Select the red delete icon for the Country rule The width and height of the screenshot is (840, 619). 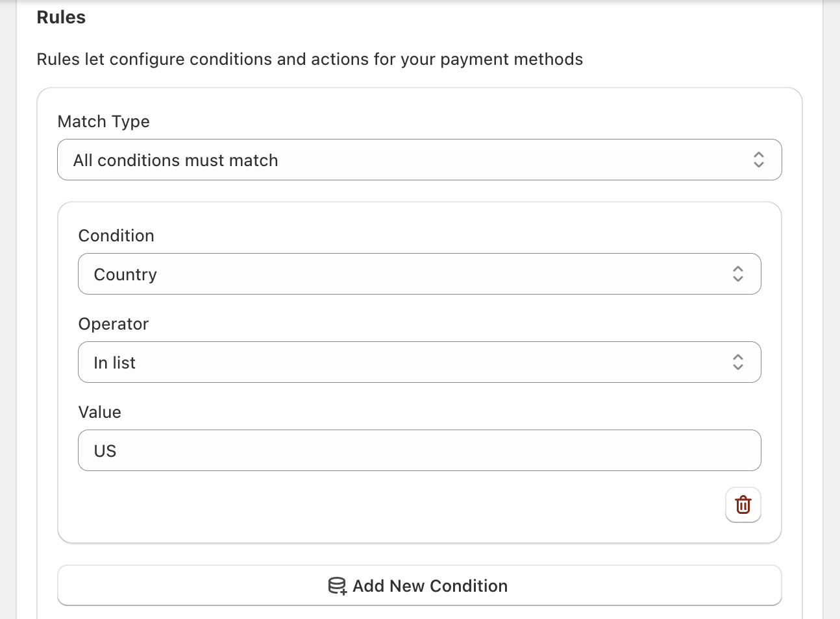point(743,504)
